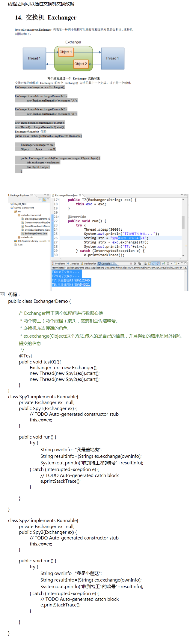This screenshot has width=190, height=644.
Task: Switch to the Problems tab
Action: coord(59,263)
